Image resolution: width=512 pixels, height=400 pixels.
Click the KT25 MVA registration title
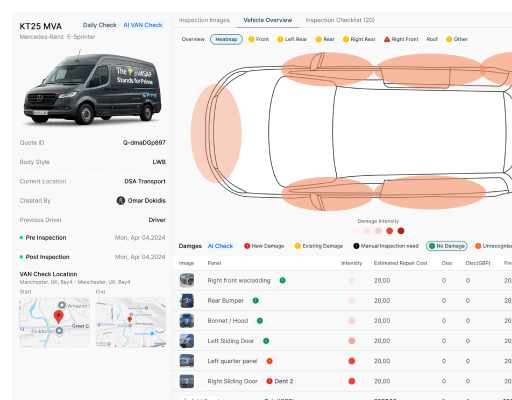click(41, 26)
